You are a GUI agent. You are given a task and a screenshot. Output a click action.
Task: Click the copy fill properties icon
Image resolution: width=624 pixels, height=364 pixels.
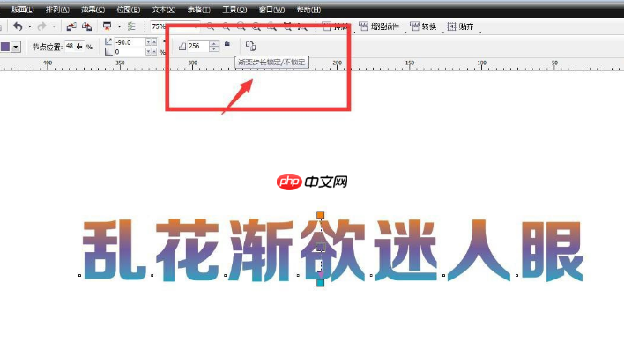[250, 46]
